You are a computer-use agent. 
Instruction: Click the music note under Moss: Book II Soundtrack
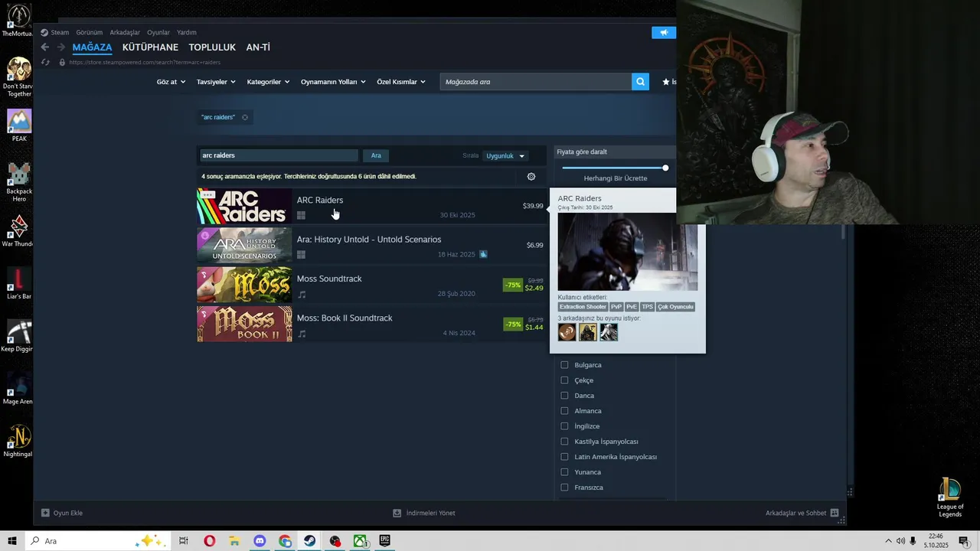[302, 334]
